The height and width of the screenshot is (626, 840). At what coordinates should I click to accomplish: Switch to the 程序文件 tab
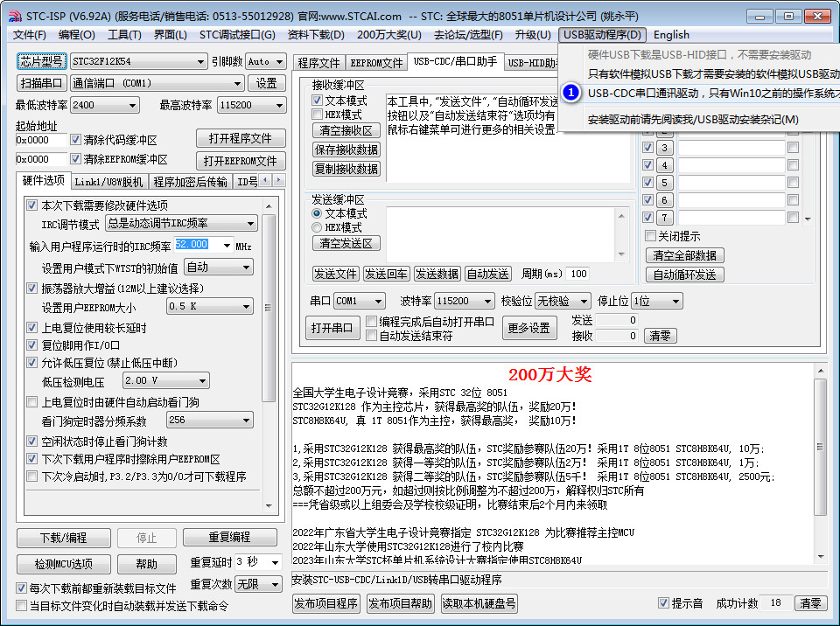pyautogui.click(x=318, y=63)
